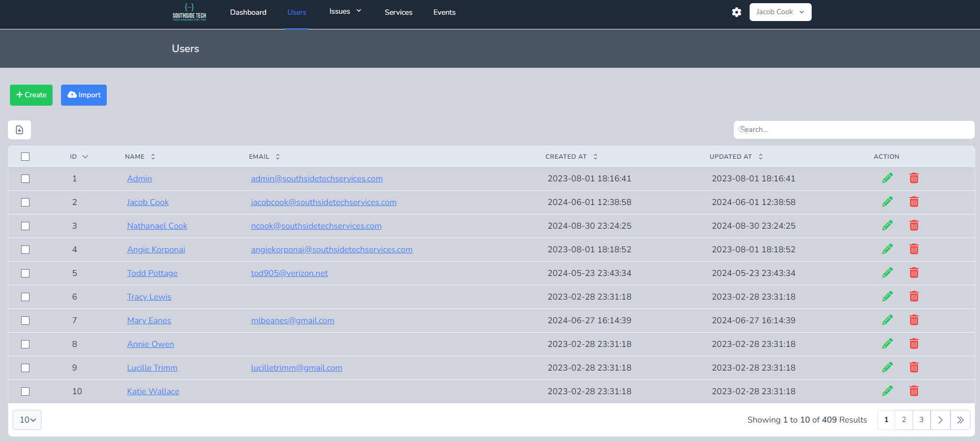Toggle the select-all header checkbox
The height and width of the screenshot is (442, 980).
coord(25,157)
